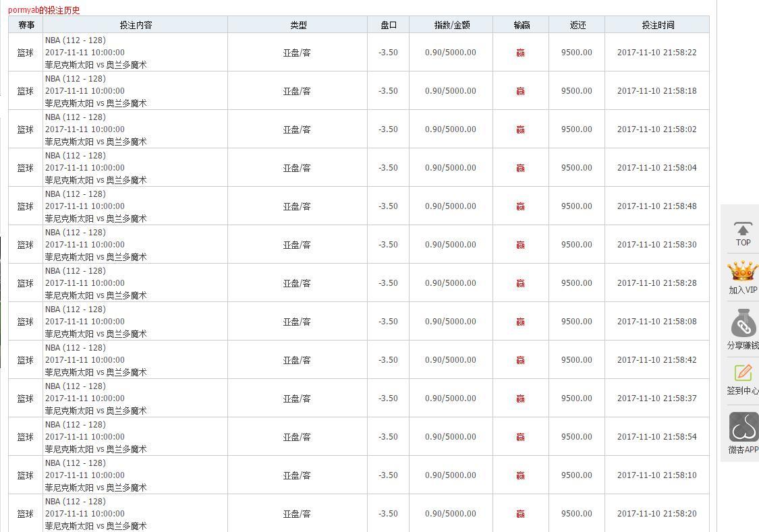Click the red 赢 icon for the 21:58:22 bet
The image size is (759, 532).
click(520, 53)
